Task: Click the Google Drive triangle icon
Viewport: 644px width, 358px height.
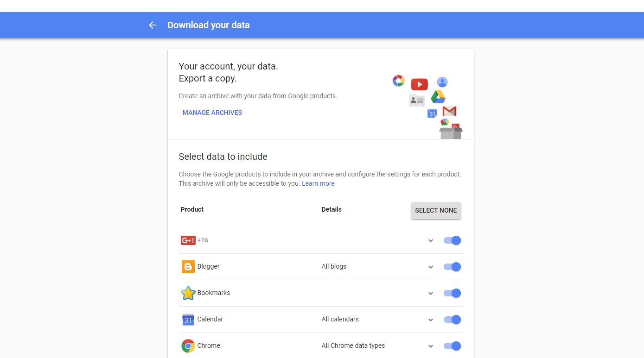Action: click(438, 97)
